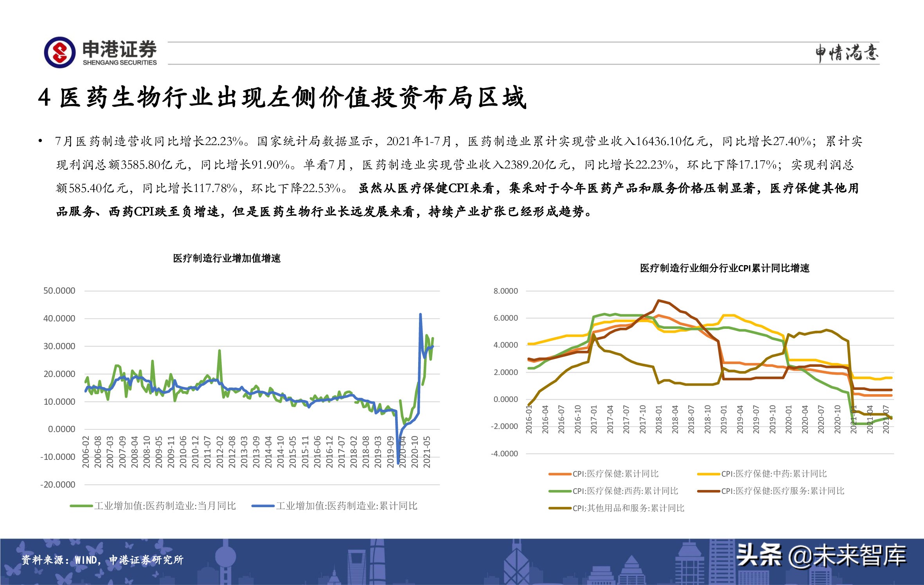
Task: Click orange legend entry CPI:医疗保健:累计同比
Action: 604,474
